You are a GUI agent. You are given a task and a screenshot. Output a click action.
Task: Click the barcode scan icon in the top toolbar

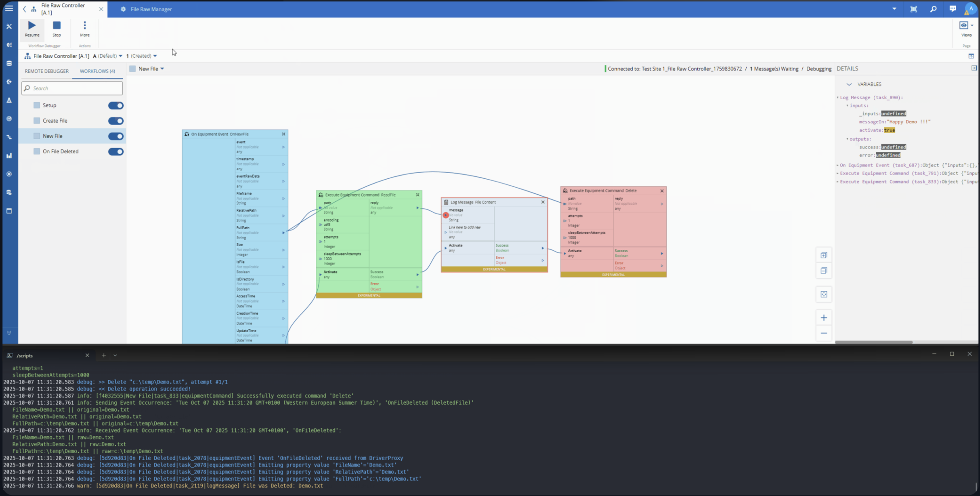(x=914, y=9)
